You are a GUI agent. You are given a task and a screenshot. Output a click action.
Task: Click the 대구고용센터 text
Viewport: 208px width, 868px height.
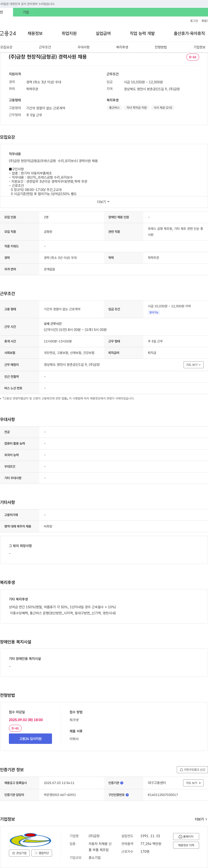pos(157,783)
